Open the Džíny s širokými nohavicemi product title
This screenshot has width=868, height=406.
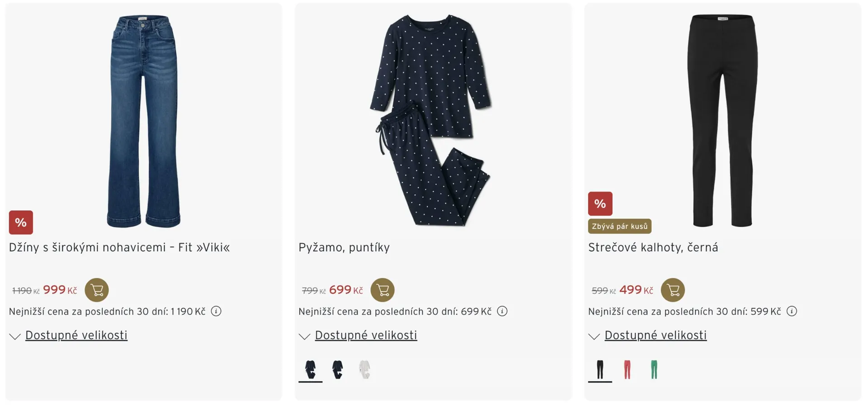click(x=119, y=247)
